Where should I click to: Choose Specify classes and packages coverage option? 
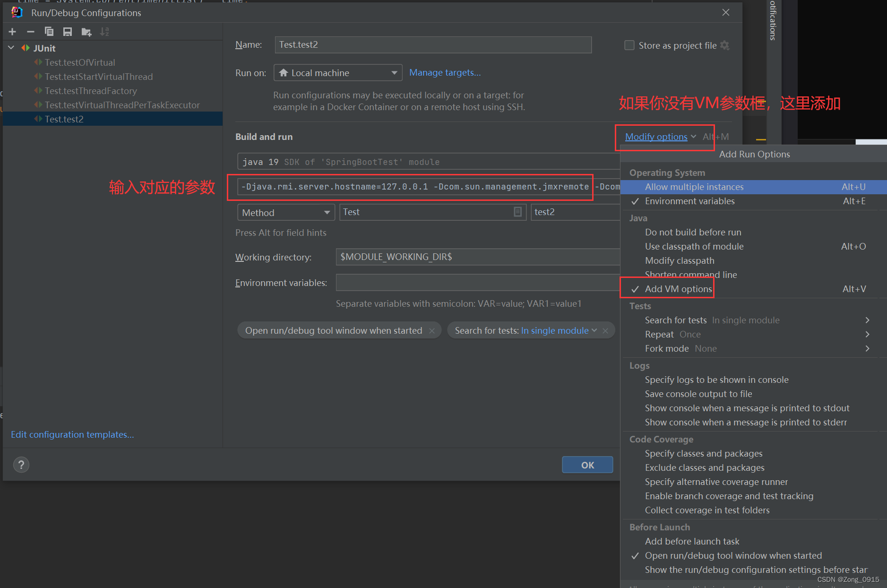point(753,453)
